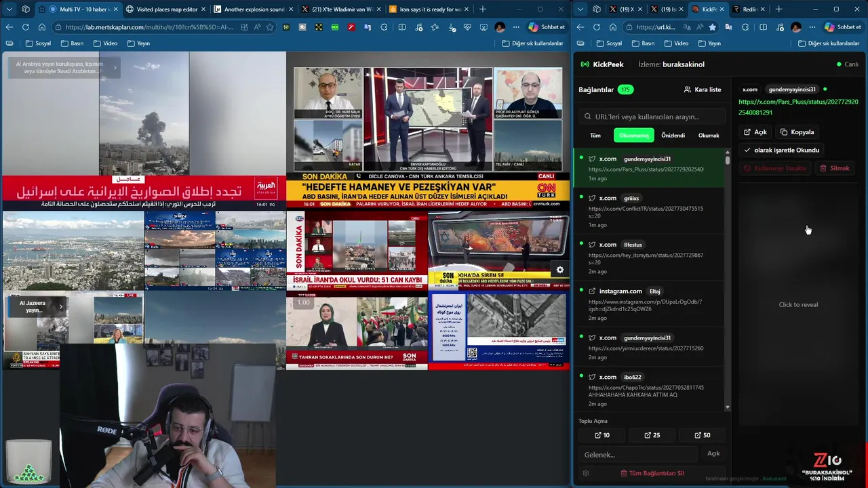Screen dimensions: 868x488
Task: Click the Twitter bird icon in ibo622 row
Action: click(x=592, y=378)
